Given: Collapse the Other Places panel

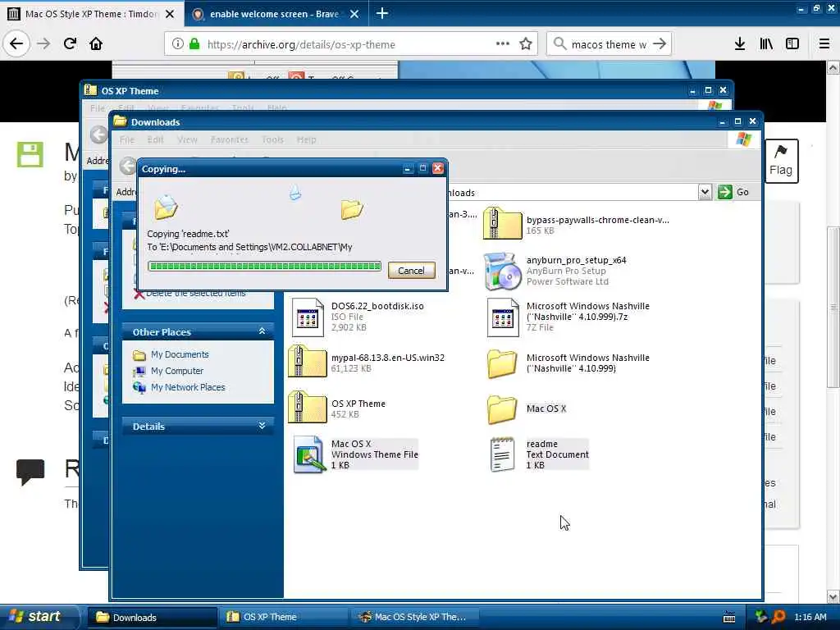Looking at the screenshot, I should click(262, 331).
